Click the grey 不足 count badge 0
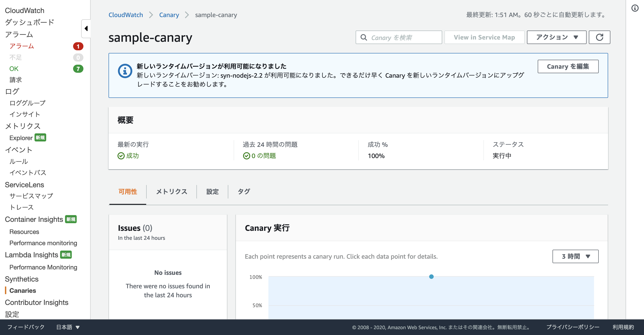The width and height of the screenshot is (644, 335). click(78, 57)
